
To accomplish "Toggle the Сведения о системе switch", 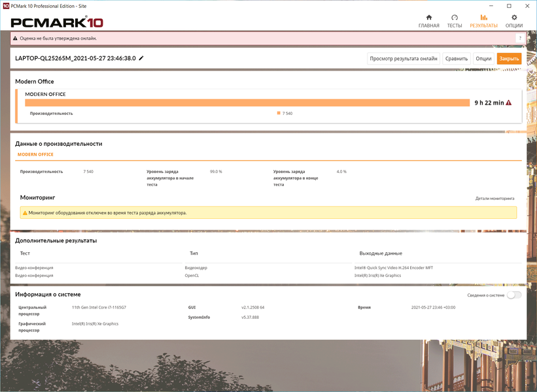I will 514,295.
